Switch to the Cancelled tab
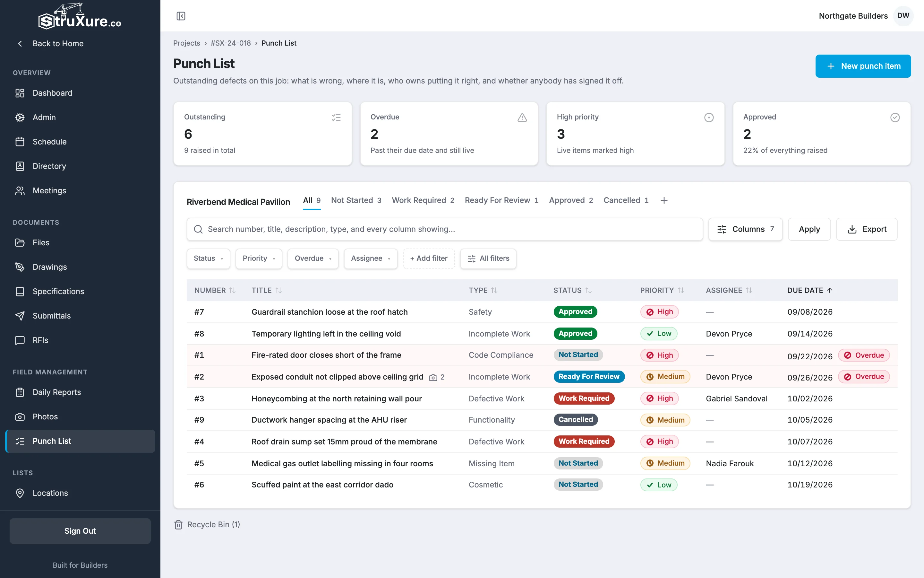Screen dimensions: 924x578 (626, 200)
